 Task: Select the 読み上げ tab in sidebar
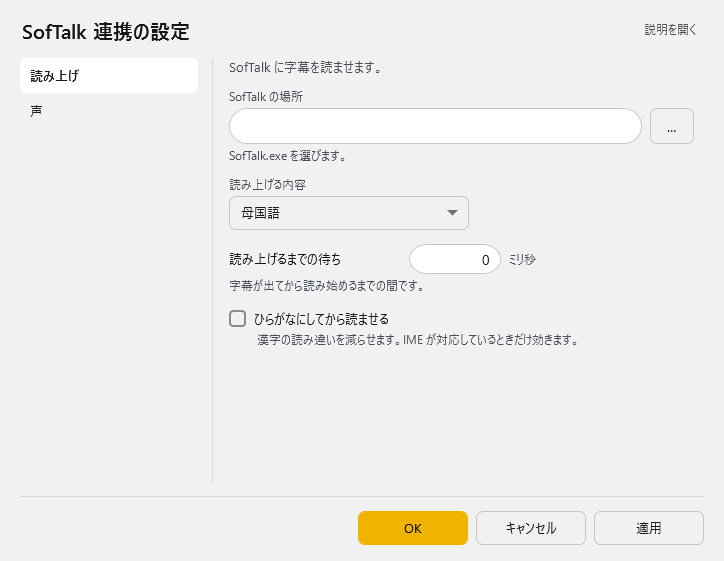[x=109, y=76]
